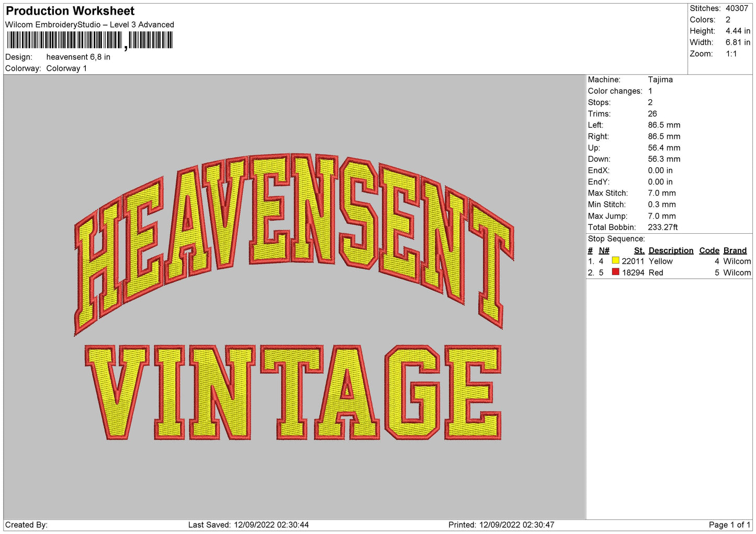Click the 'Yellow' description in stop sequence
The height and width of the screenshot is (534, 756).
pos(660,262)
